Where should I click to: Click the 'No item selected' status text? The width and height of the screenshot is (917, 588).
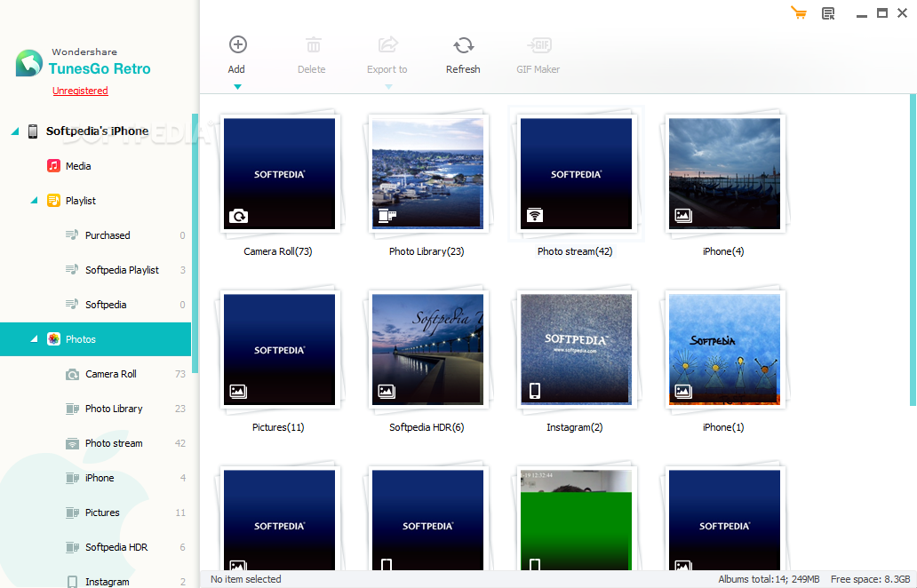245,579
